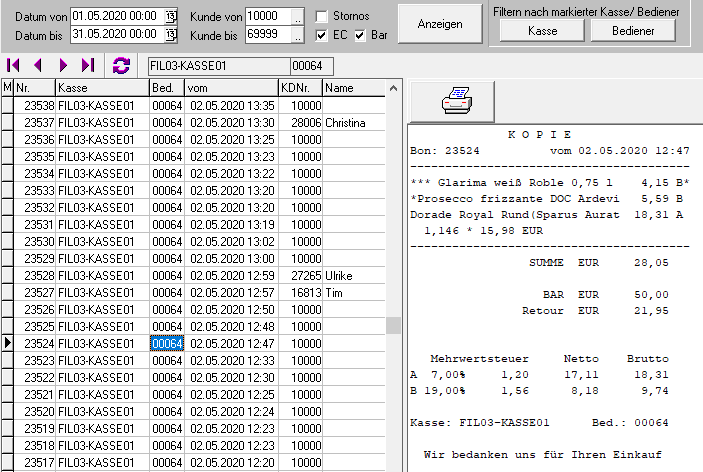Screen dimensions: 703x472
Task: Click customer name Tim
Action: coord(334,293)
